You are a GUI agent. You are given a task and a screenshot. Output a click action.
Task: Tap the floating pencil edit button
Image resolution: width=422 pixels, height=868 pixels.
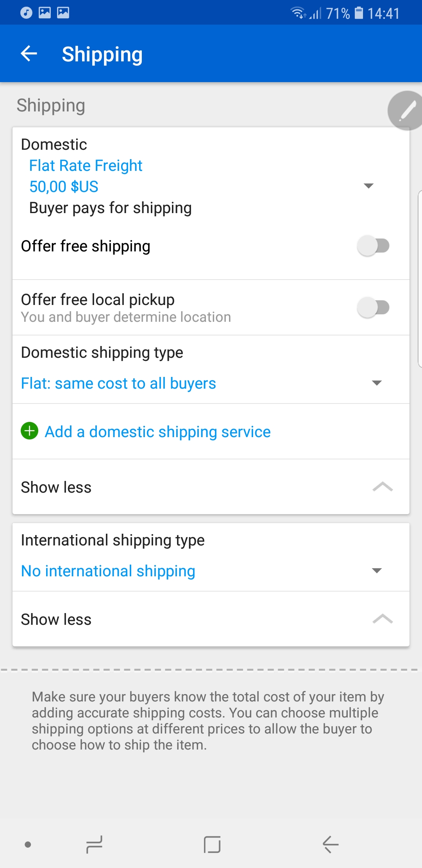click(406, 111)
